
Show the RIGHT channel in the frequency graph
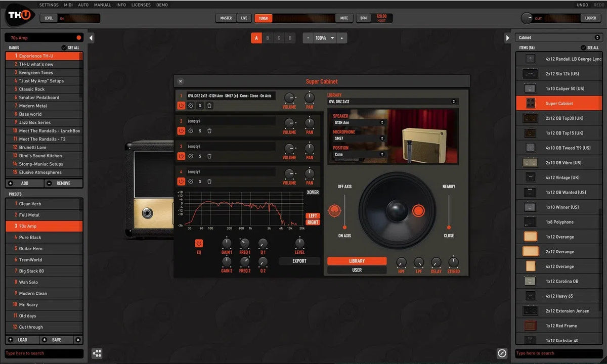[313, 222]
